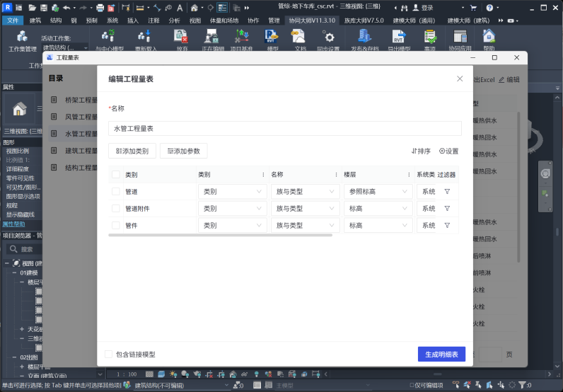Open the 类别 dropdown in 管件 row
563x392 pixels.
point(232,226)
